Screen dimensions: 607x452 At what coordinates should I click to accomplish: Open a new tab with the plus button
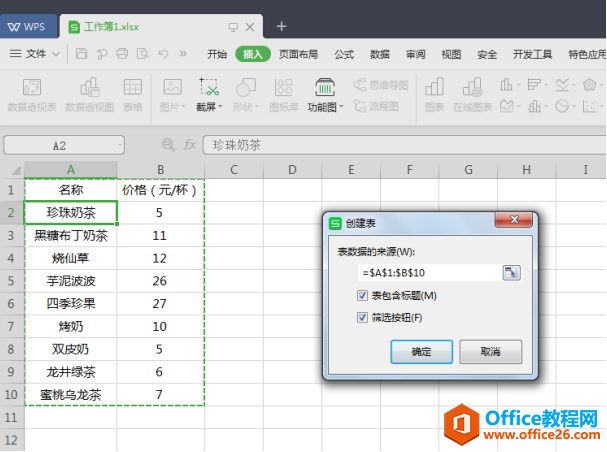point(281,26)
